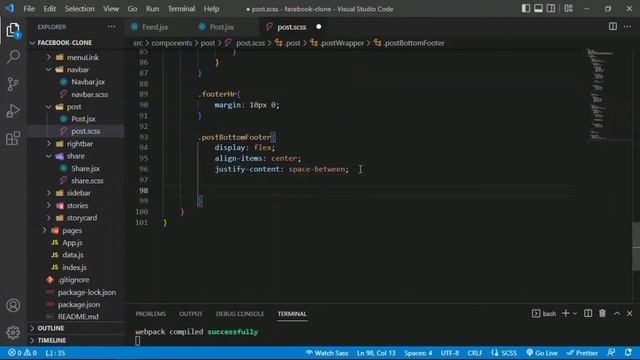Open the Accounts menu icon
Viewport: 640px width, 360px height.
[13, 305]
